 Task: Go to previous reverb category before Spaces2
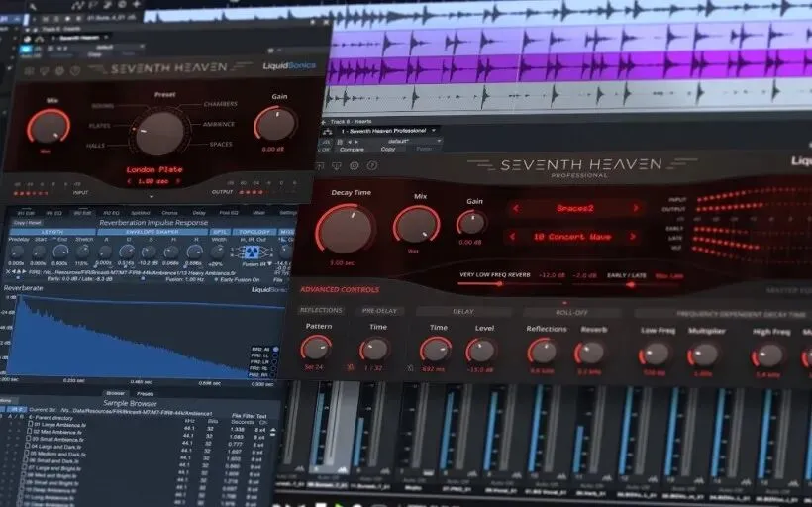pyautogui.click(x=515, y=208)
